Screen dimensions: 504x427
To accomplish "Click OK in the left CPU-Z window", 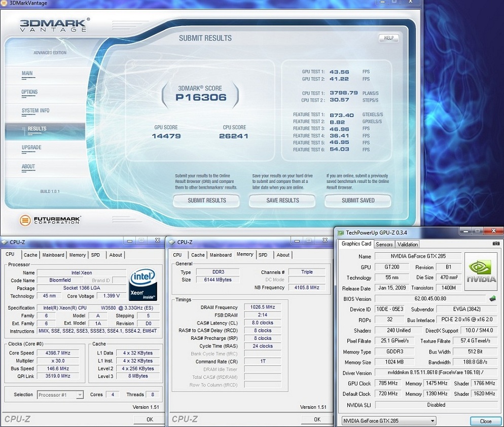I will point(150,419).
